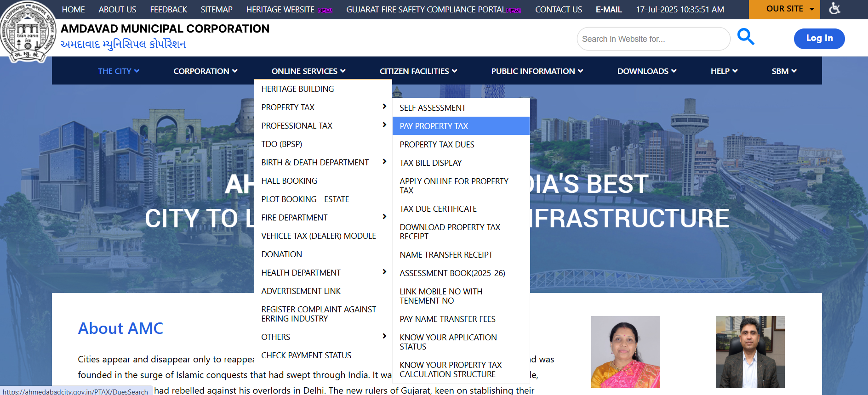Viewport: 868px width, 395px height.
Task: Expand PUBLIC INFORMATION menu
Action: tap(537, 71)
